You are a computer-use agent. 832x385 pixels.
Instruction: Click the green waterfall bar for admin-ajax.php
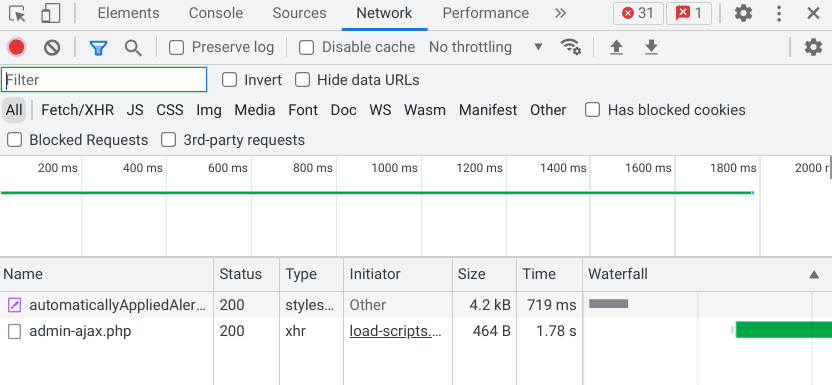(x=784, y=330)
